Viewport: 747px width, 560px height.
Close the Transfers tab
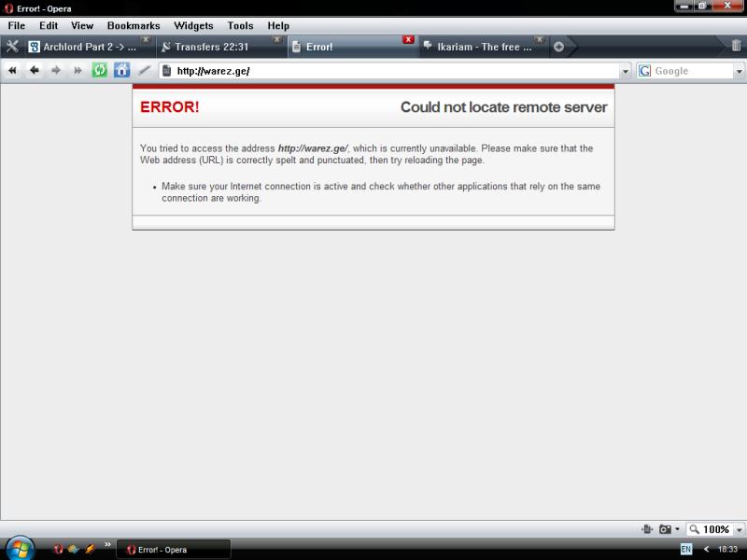pyautogui.click(x=276, y=39)
